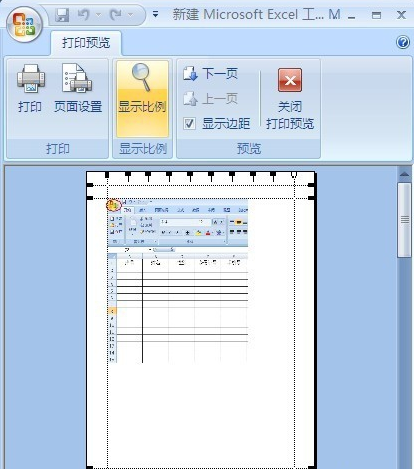Uncheck the 显示边距 checkbox
The height and width of the screenshot is (469, 414).
(x=189, y=124)
